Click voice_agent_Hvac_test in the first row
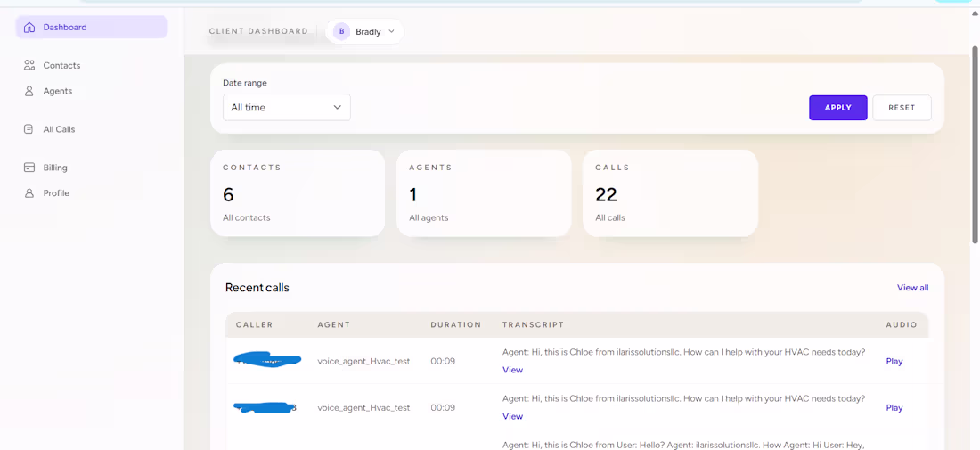This screenshot has height=450, width=980. click(363, 361)
